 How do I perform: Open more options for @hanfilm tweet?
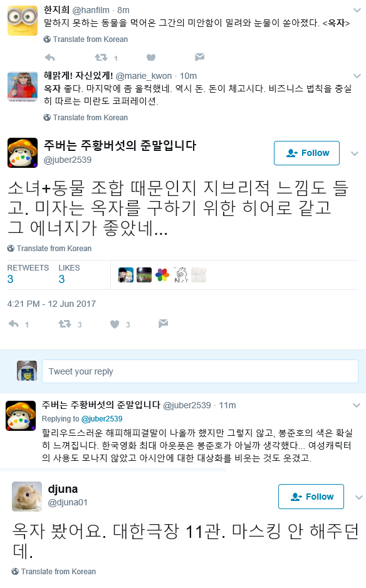point(357,10)
